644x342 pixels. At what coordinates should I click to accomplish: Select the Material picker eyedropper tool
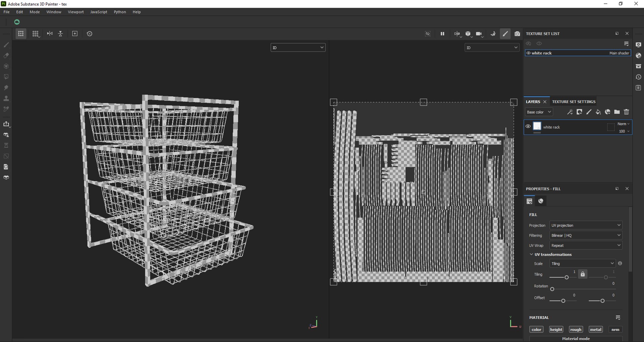pos(6,109)
